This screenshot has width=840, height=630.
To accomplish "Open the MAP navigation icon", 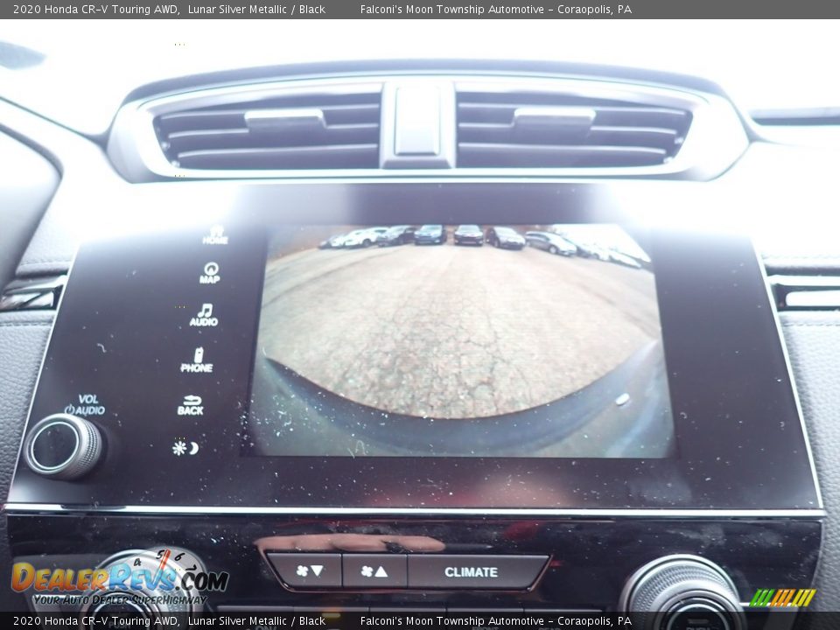I will tap(209, 273).
